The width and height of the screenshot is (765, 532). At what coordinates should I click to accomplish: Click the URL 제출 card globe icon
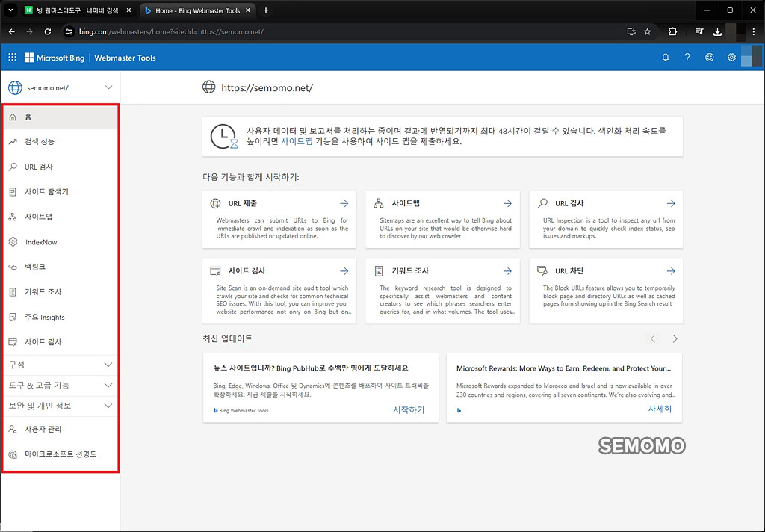coord(215,203)
